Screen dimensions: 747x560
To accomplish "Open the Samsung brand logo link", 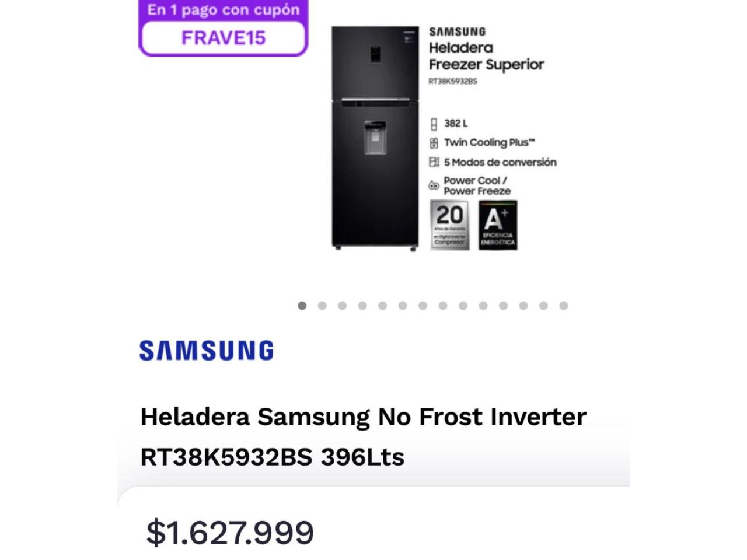I will (206, 351).
